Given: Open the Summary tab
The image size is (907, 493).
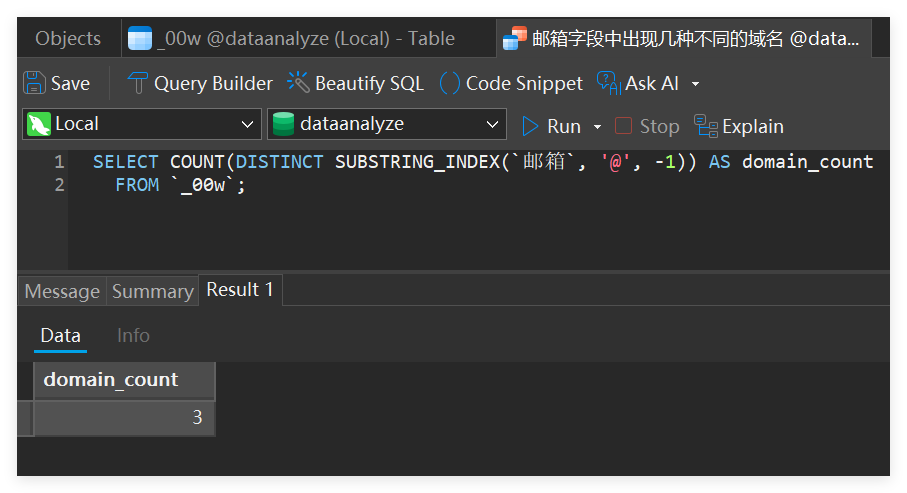Looking at the screenshot, I should (153, 291).
